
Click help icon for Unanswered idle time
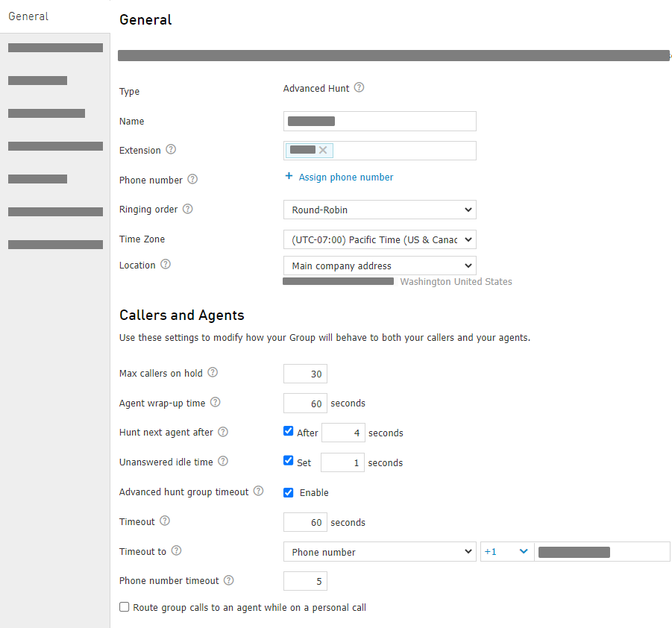tap(222, 462)
